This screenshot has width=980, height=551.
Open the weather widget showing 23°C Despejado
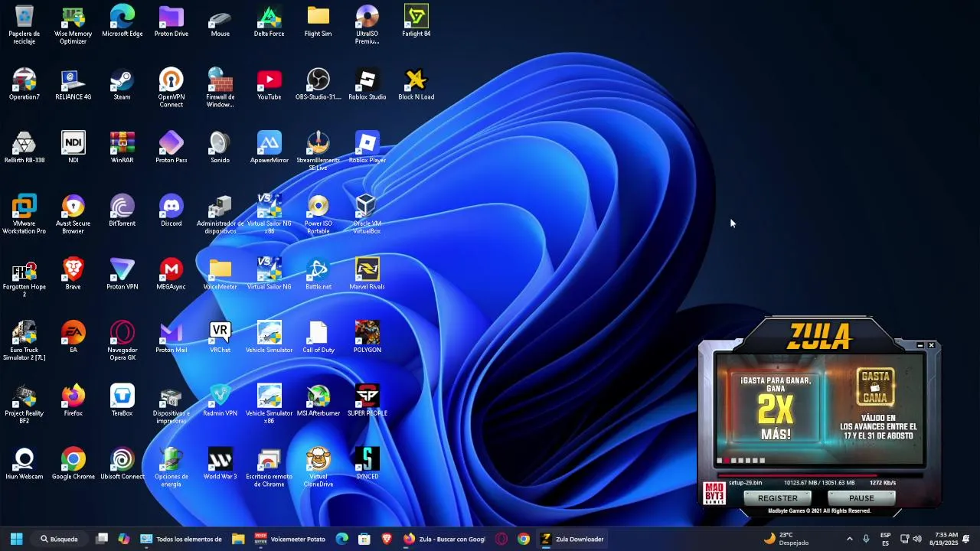click(x=786, y=539)
